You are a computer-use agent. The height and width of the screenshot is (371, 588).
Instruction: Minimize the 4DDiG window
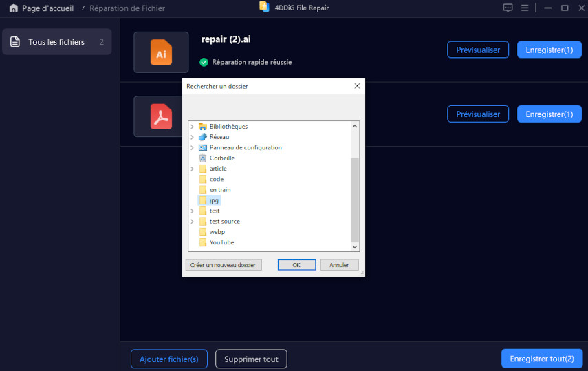point(548,8)
